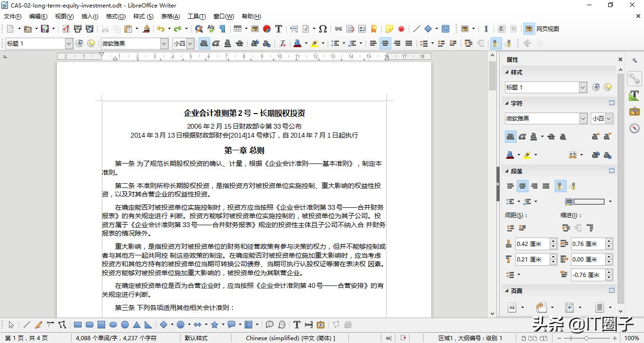Screen dimensions: 644x343
Task: Open the spelling and grammar checker
Action: 211,29
